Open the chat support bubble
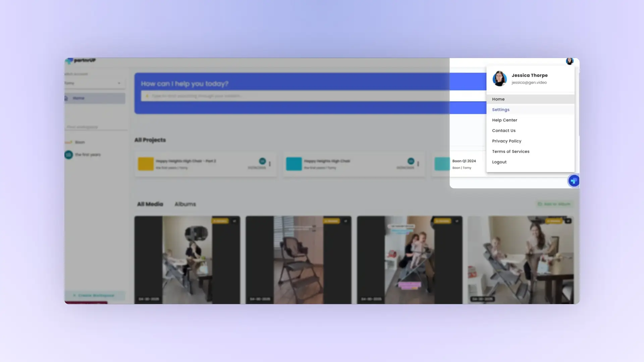The width and height of the screenshot is (644, 362). coord(574,181)
